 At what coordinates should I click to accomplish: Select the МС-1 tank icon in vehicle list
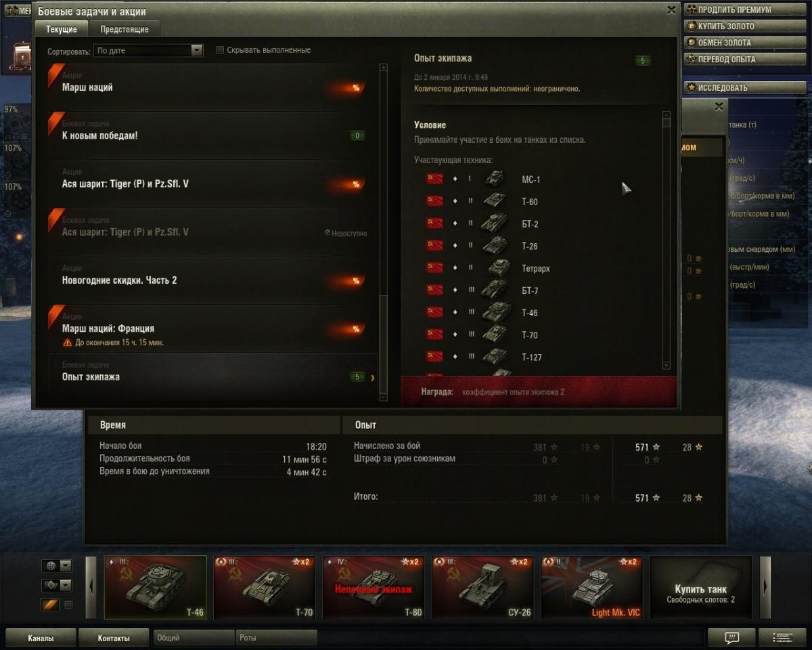pyautogui.click(x=495, y=179)
